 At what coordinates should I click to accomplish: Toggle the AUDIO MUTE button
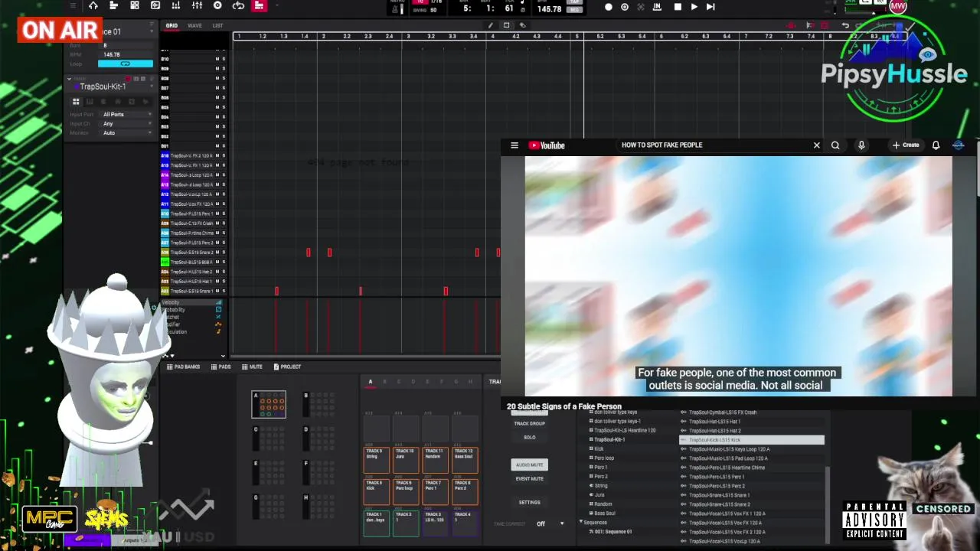529,465
